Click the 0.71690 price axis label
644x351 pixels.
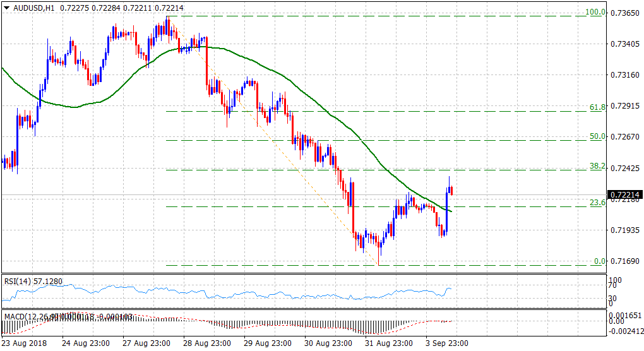pyautogui.click(x=622, y=261)
